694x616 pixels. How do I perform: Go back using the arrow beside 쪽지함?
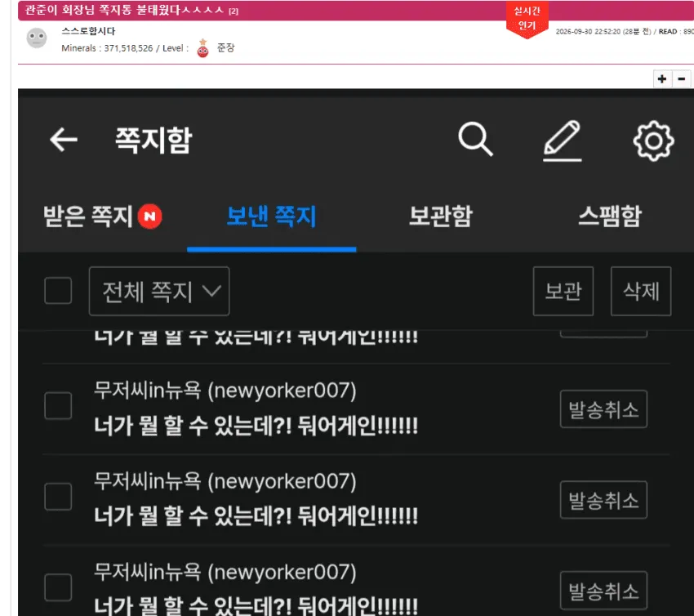click(64, 140)
